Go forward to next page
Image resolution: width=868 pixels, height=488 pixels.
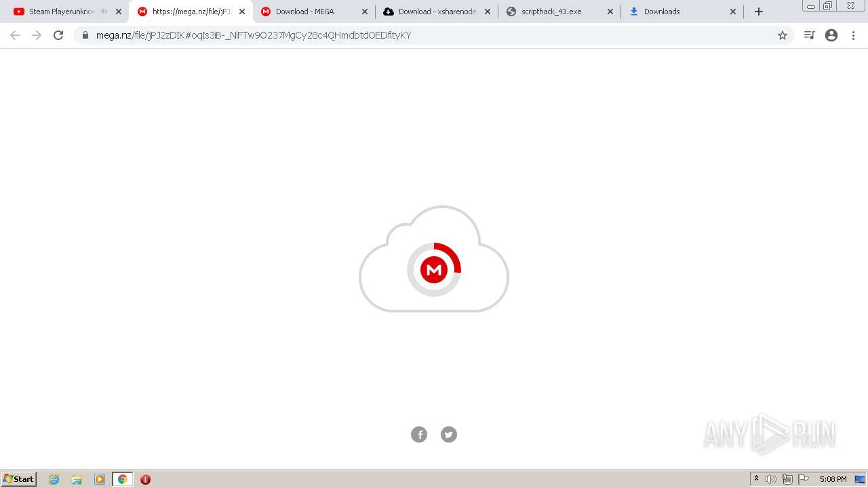(x=37, y=35)
